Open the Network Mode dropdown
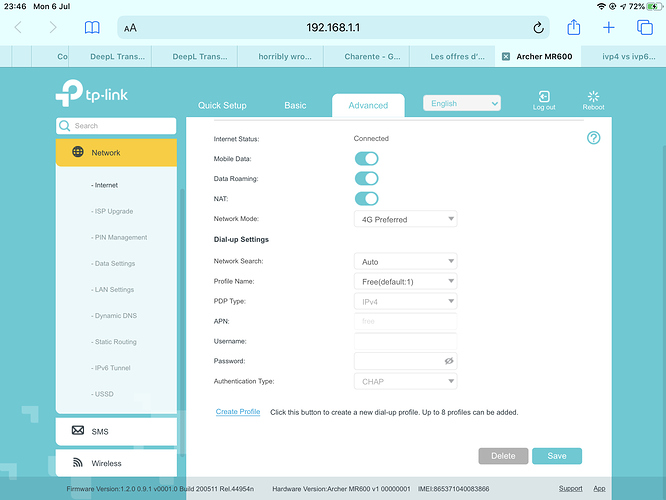The height and width of the screenshot is (500, 666). [x=406, y=219]
